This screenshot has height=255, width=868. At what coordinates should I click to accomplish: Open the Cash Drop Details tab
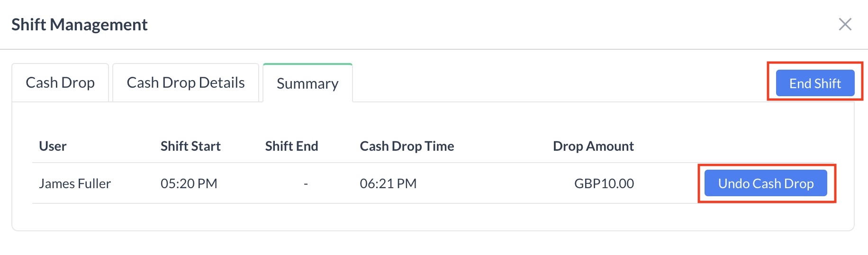[x=185, y=82]
